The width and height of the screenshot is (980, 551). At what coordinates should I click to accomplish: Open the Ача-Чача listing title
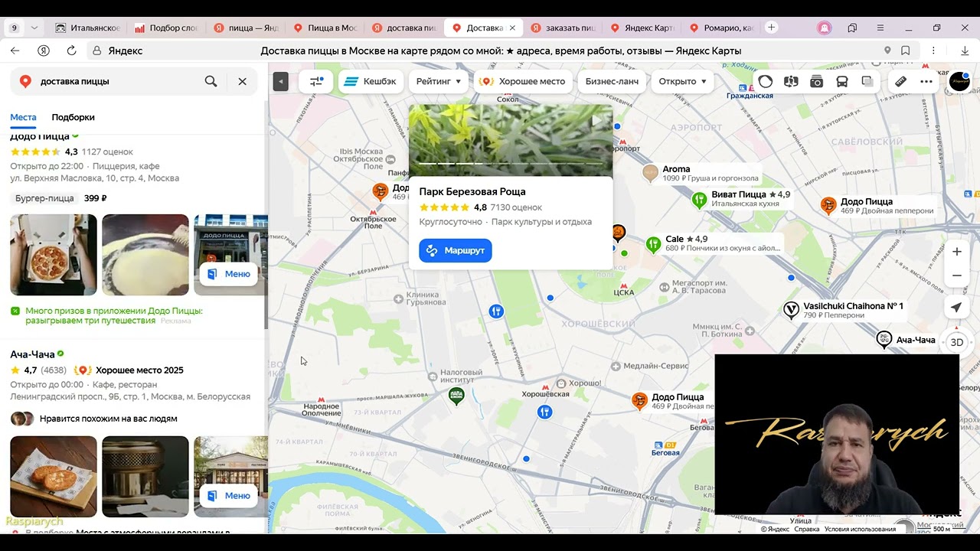pos(32,354)
